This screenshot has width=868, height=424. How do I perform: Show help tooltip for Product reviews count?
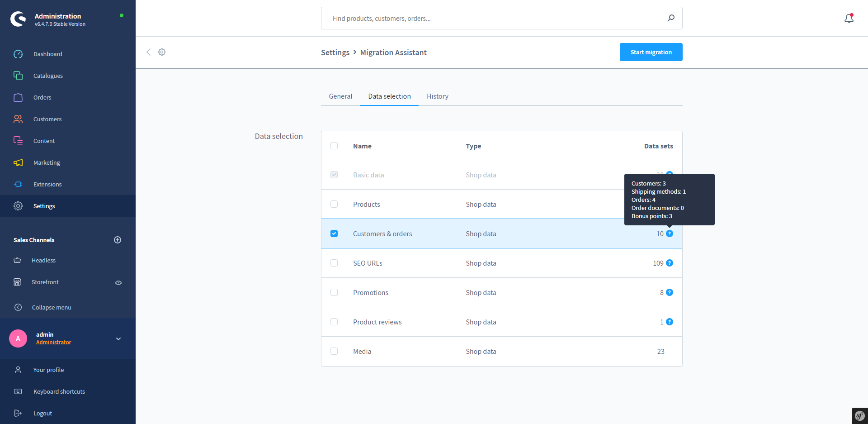point(670,322)
